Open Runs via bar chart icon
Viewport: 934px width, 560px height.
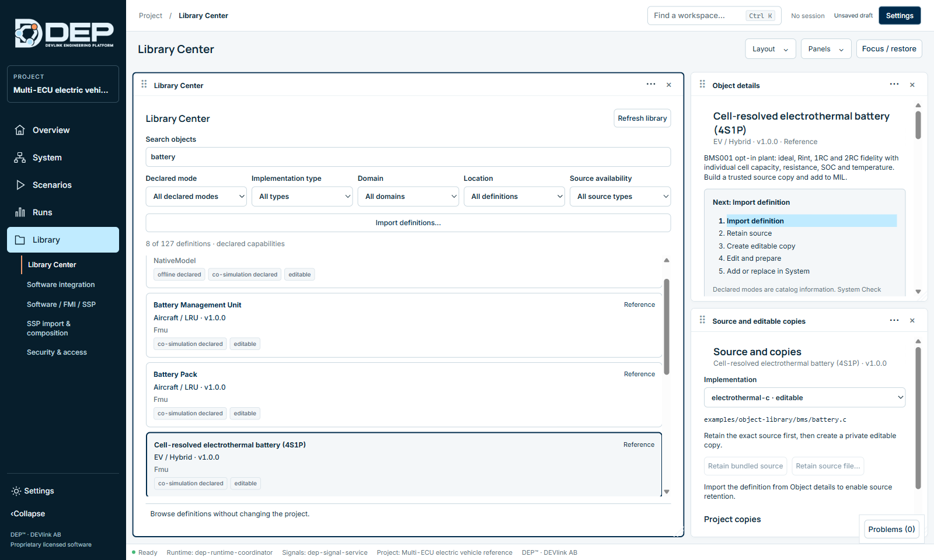20,212
